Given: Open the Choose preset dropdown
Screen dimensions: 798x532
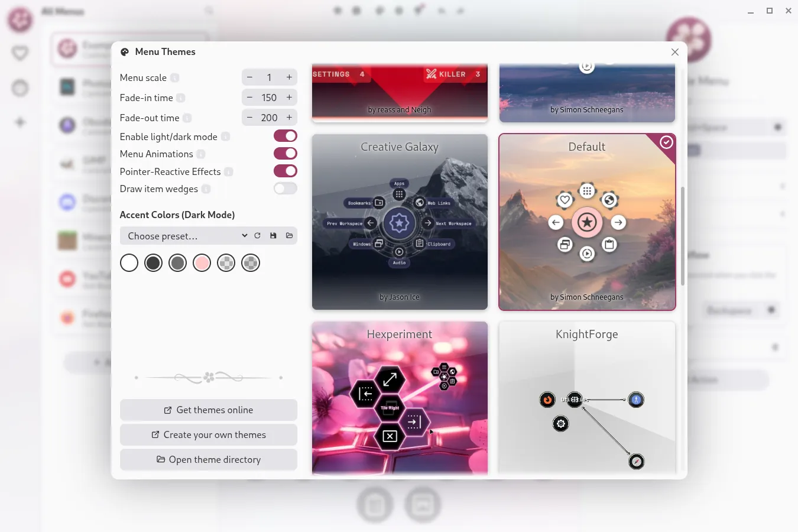Looking at the screenshot, I should [185, 236].
